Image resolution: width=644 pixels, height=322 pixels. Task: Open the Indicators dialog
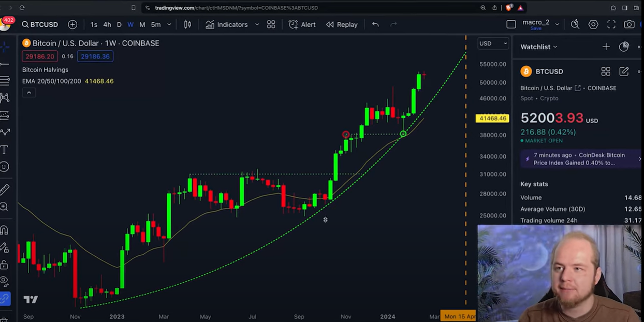227,24
